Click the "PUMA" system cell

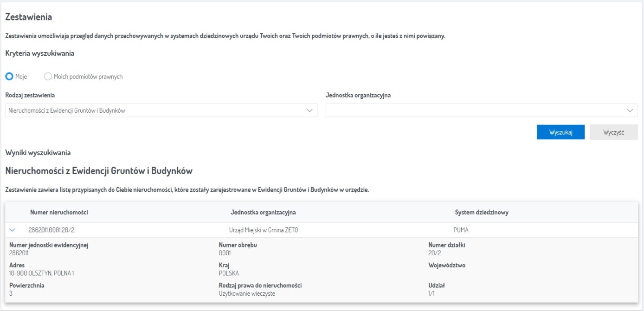(x=461, y=230)
